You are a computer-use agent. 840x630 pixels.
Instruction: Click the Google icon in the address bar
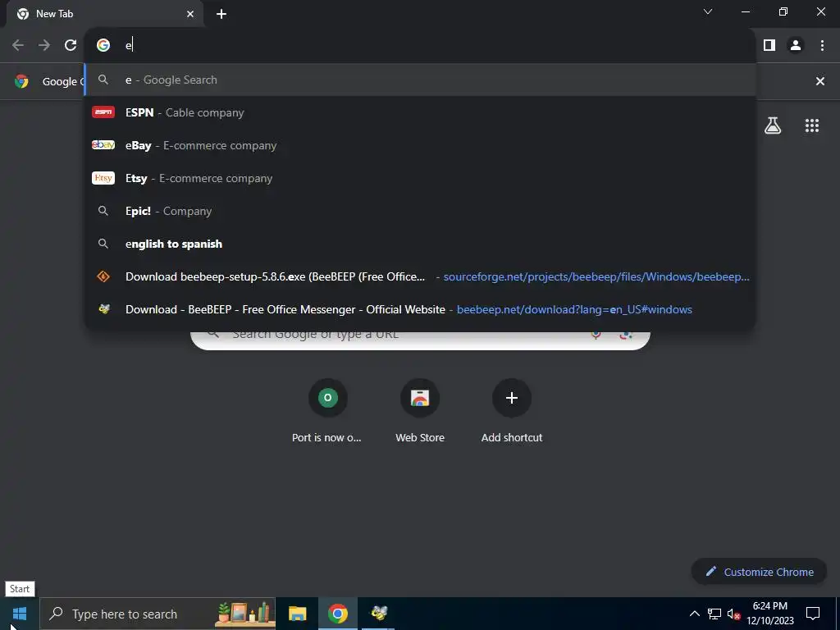tap(103, 45)
